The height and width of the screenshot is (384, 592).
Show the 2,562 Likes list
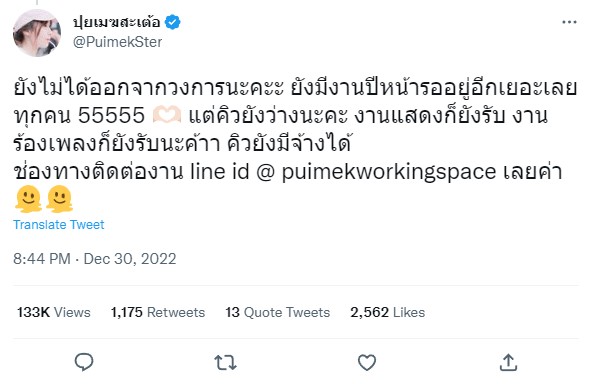387,312
